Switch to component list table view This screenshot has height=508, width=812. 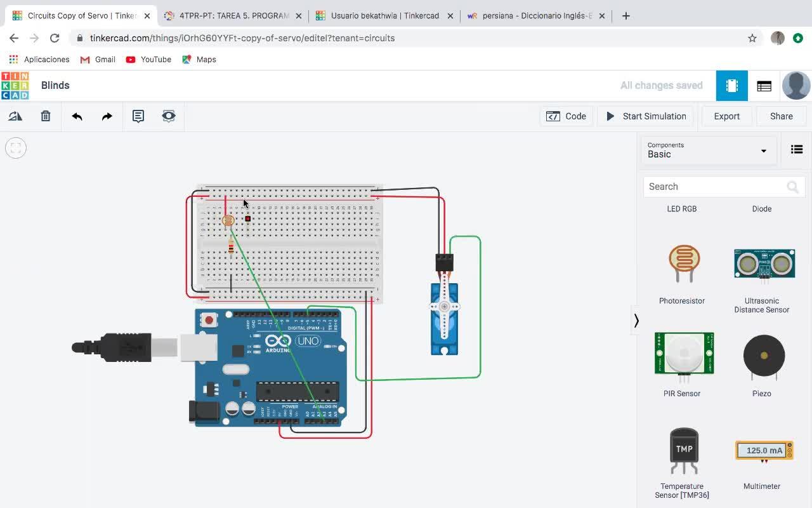[764, 86]
